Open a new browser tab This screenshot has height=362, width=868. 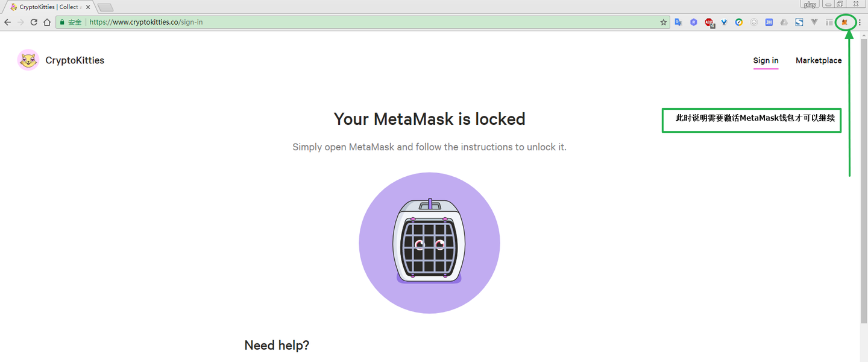(x=105, y=7)
